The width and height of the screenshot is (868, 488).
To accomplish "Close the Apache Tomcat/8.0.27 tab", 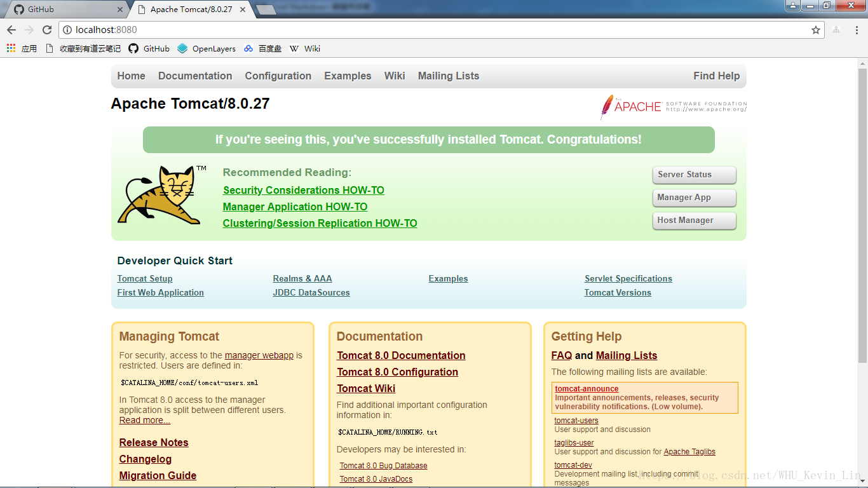I will 243,10.
